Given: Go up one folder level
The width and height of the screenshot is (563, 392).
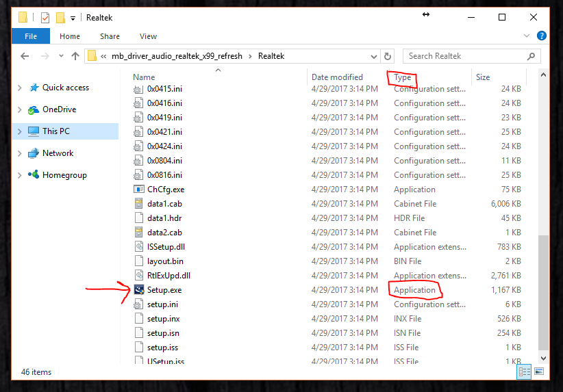Looking at the screenshot, I should [75, 56].
